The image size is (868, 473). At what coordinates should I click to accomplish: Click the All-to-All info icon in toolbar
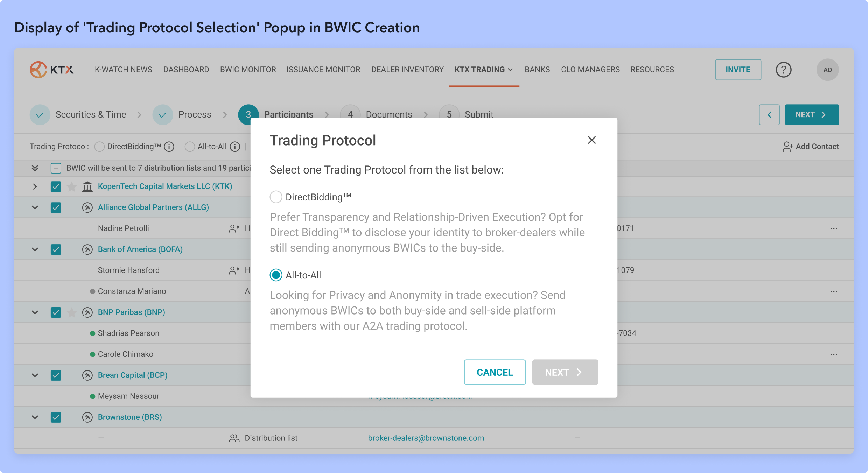click(x=235, y=147)
